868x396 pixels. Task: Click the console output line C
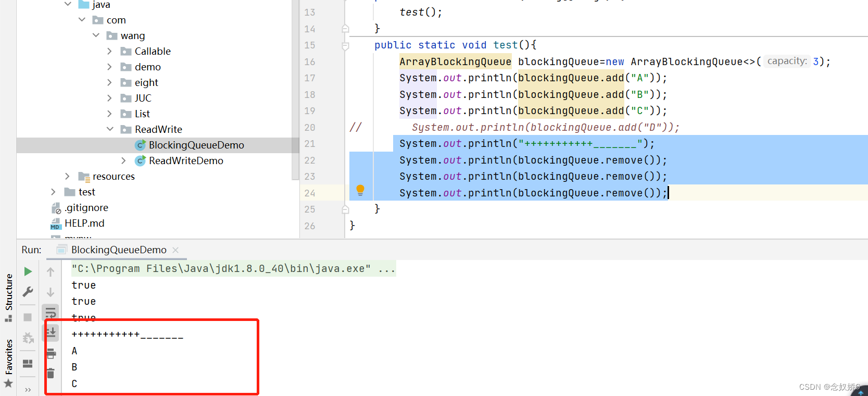(x=74, y=383)
